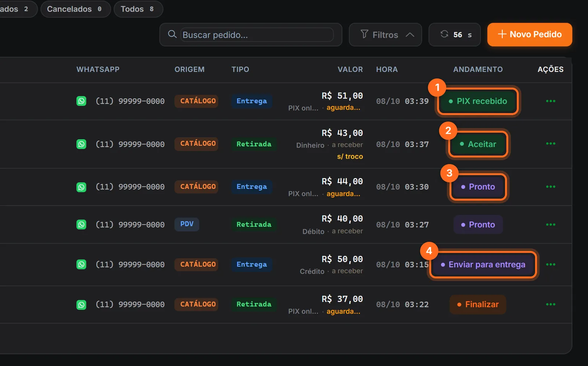
Task: Click WhatsApp icon in the R$ 51,00 row
Action: 81,101
